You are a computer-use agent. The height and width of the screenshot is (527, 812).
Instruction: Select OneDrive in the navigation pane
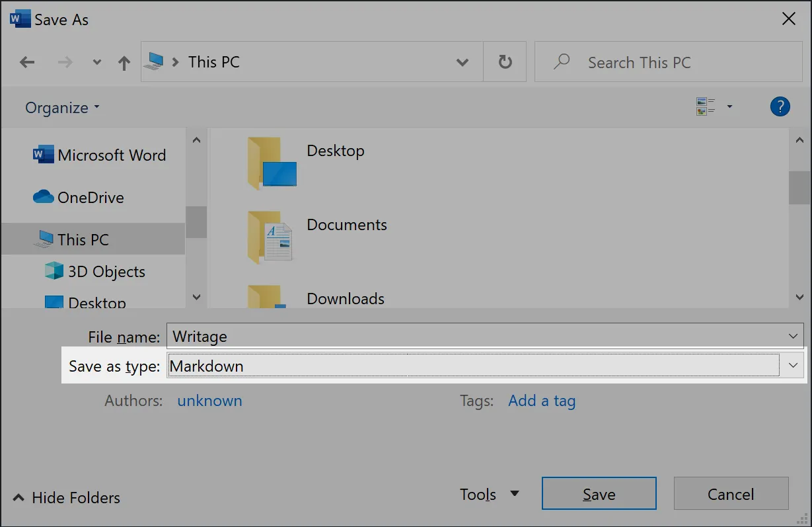point(91,197)
